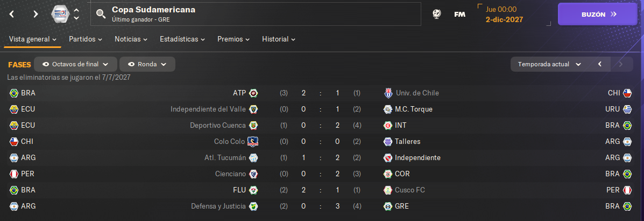Click the Univ. de Chile club badge
This screenshot has height=221, width=644.
[x=388, y=93]
